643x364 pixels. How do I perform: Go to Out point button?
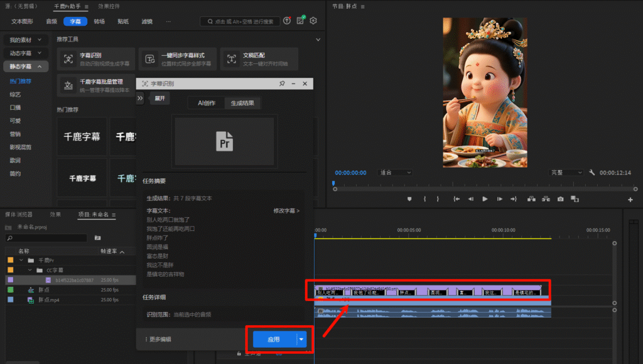514,199
